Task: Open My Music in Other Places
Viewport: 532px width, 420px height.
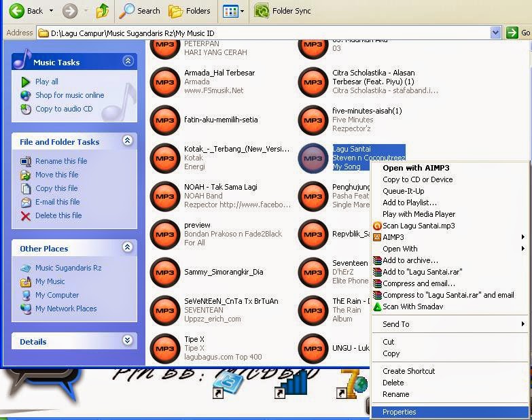Action: pos(50,281)
